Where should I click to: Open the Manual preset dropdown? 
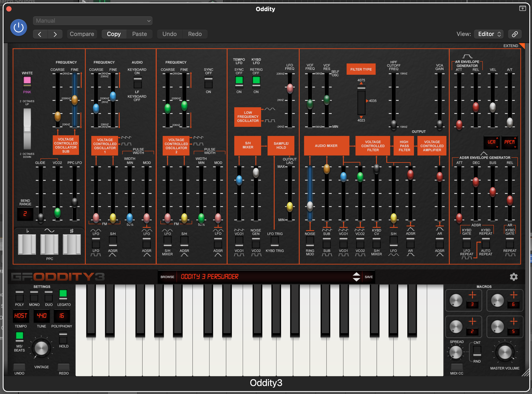(x=93, y=21)
